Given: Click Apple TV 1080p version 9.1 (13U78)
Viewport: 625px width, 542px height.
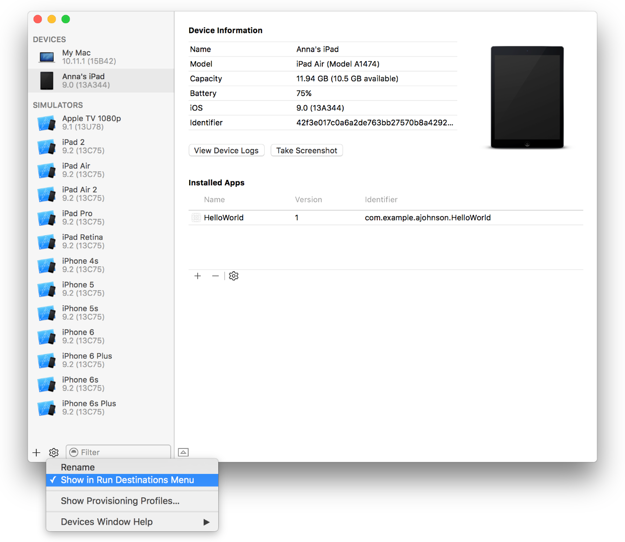Looking at the screenshot, I should [83, 127].
